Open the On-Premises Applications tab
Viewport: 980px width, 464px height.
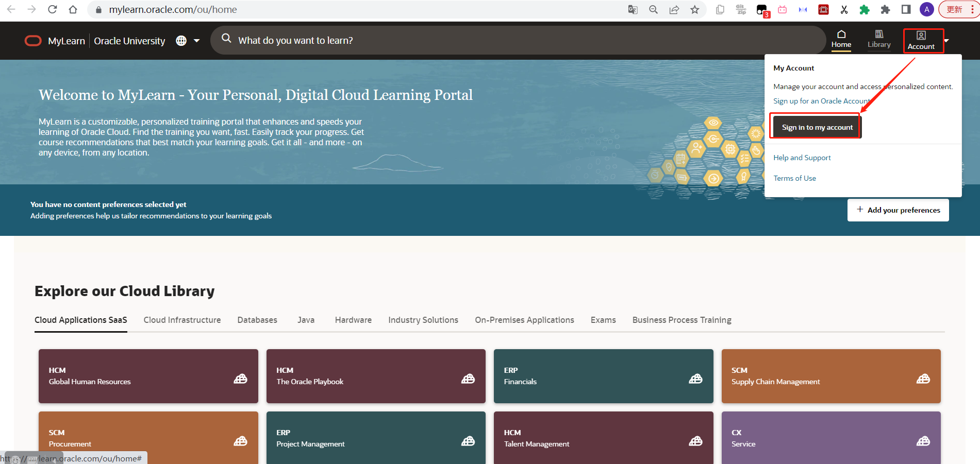click(524, 320)
